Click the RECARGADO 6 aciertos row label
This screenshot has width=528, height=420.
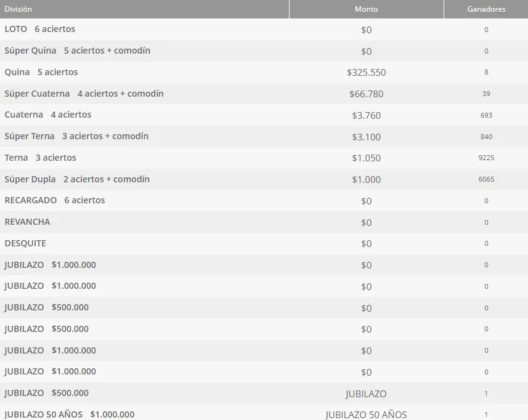[x=54, y=200]
